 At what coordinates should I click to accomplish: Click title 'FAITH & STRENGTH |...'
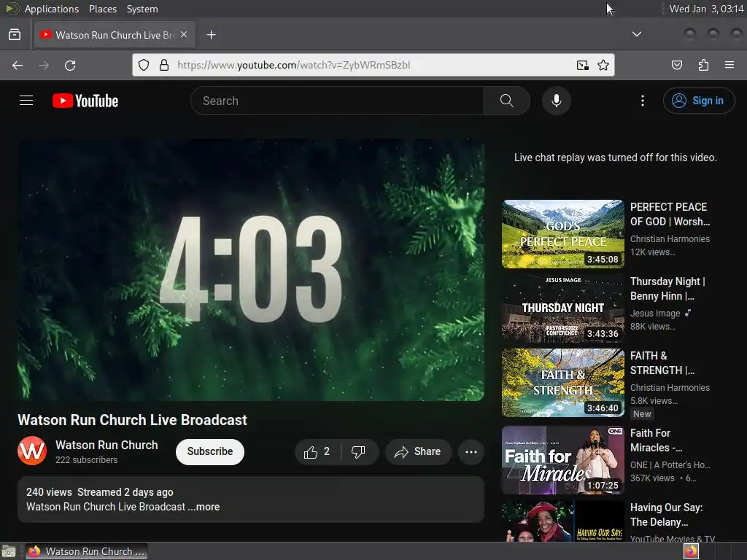(662, 363)
